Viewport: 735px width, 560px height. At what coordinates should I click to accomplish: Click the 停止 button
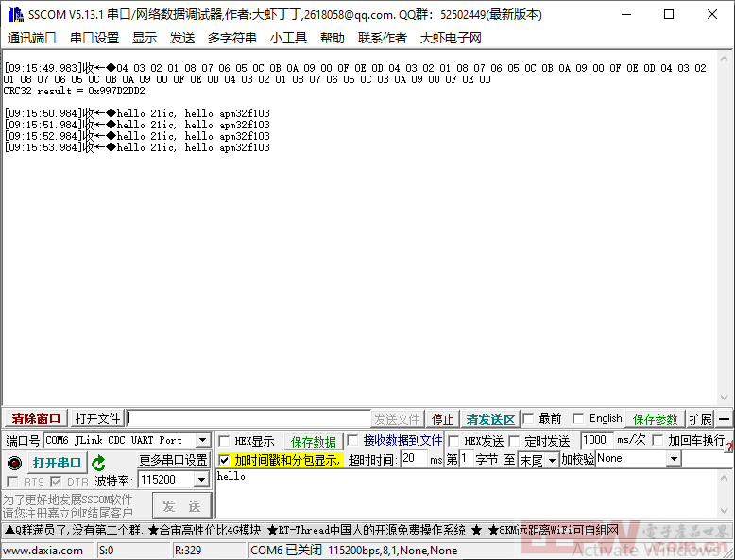pos(442,419)
